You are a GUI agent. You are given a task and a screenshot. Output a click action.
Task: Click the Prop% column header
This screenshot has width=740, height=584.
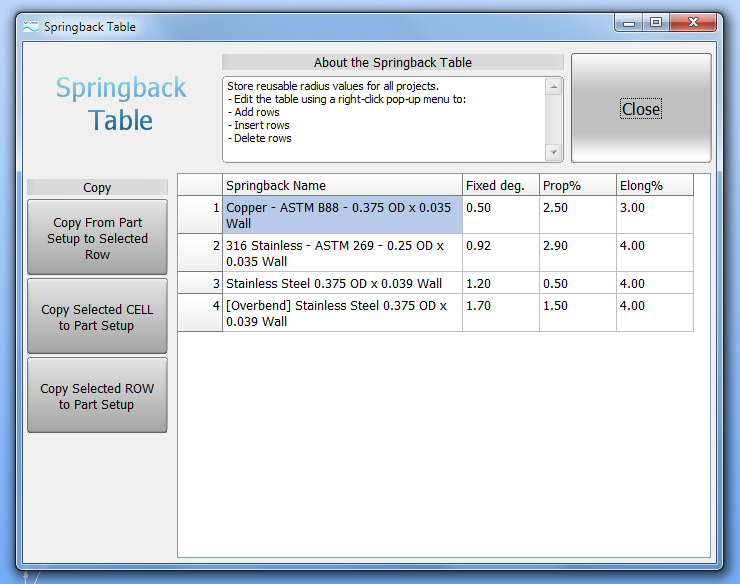[x=576, y=185]
